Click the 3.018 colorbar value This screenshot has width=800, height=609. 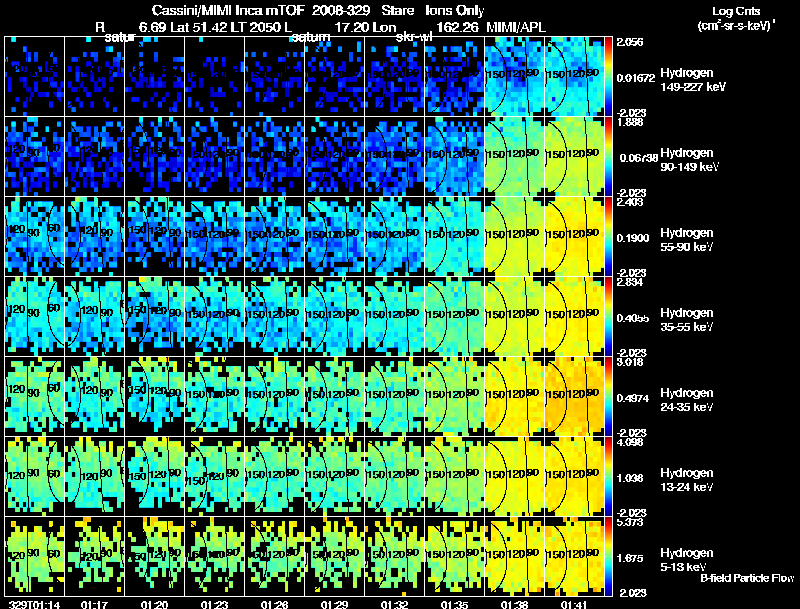630,363
